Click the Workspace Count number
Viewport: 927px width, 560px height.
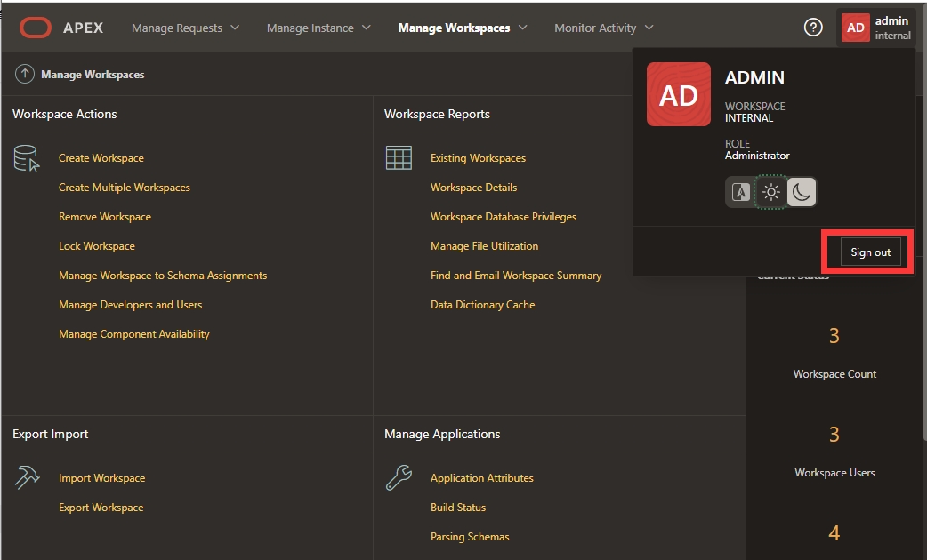pos(834,336)
